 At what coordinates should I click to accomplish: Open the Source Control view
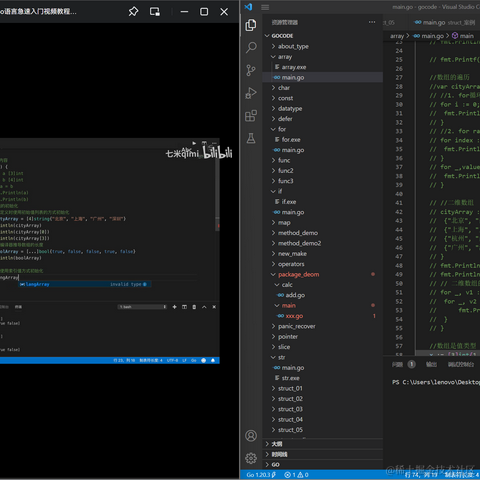pyautogui.click(x=251, y=70)
